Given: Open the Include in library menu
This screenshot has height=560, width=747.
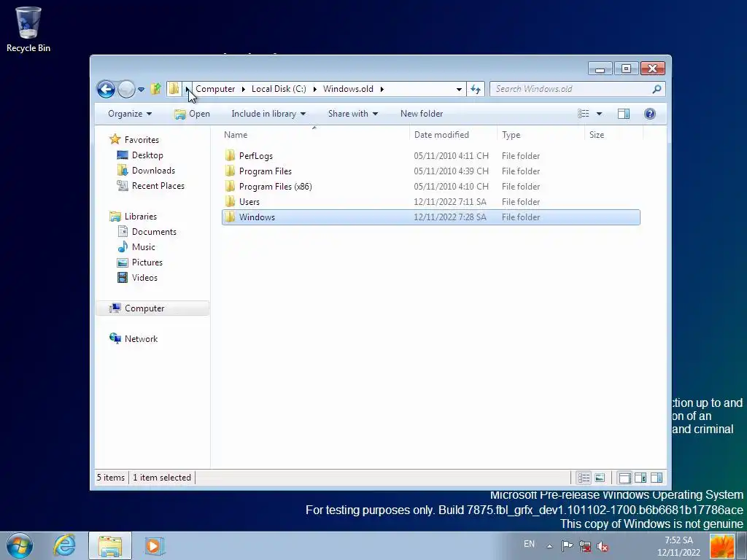Looking at the screenshot, I should 268,114.
